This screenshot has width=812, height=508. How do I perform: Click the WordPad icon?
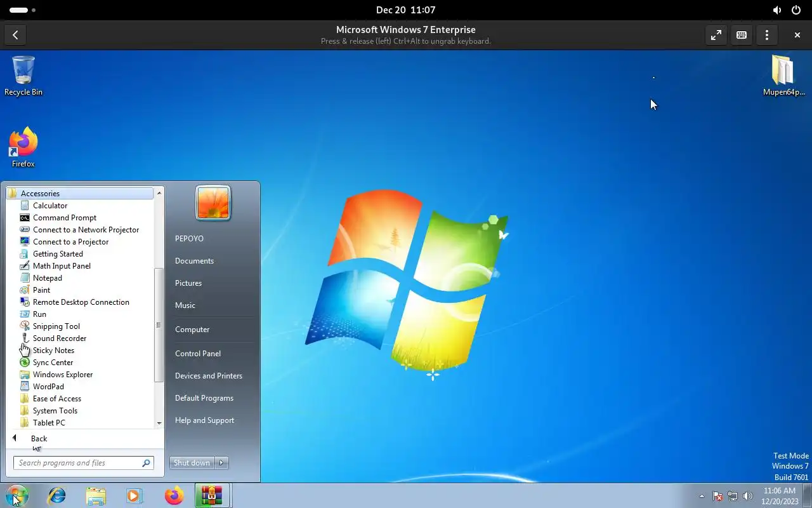click(25, 387)
